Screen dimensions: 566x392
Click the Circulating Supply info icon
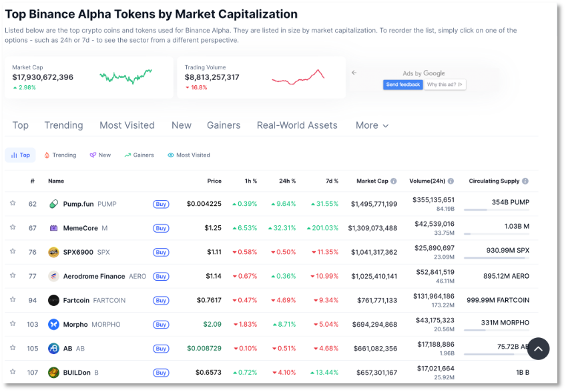(x=525, y=181)
